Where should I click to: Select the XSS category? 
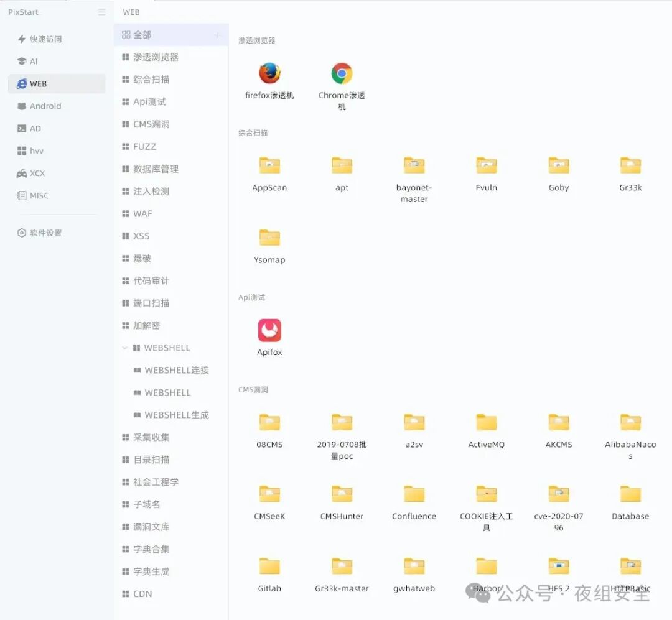172,236
